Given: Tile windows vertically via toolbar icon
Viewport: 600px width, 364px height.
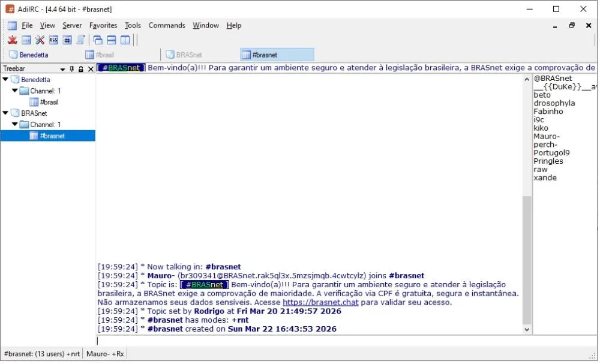Looking at the screenshot, I should tap(125, 40).
